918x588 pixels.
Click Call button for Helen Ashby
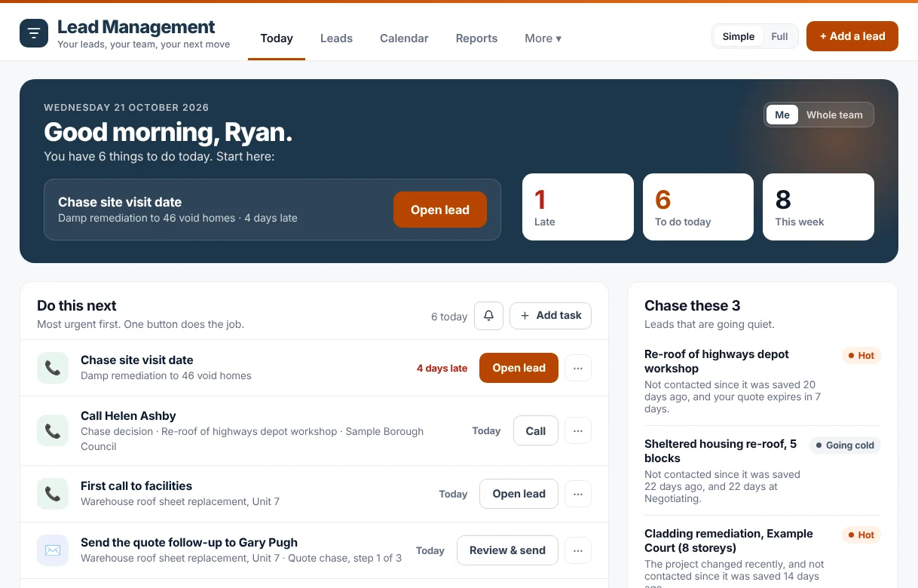[536, 430]
